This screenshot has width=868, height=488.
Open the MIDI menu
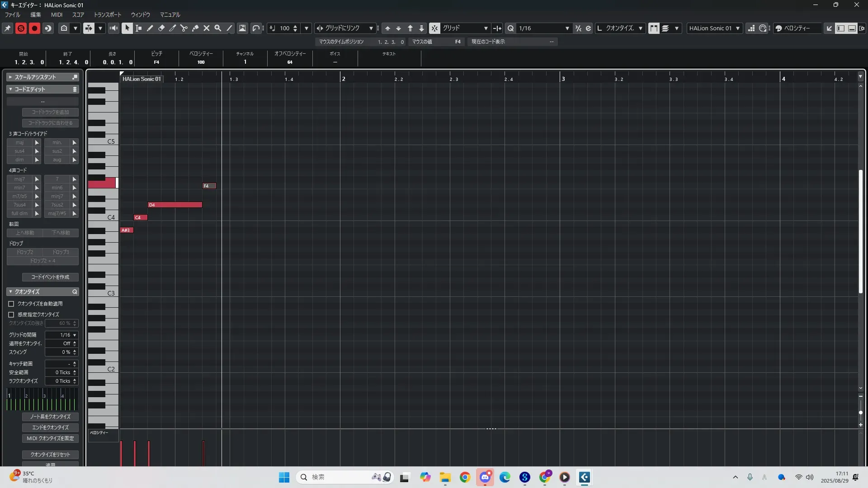click(57, 14)
